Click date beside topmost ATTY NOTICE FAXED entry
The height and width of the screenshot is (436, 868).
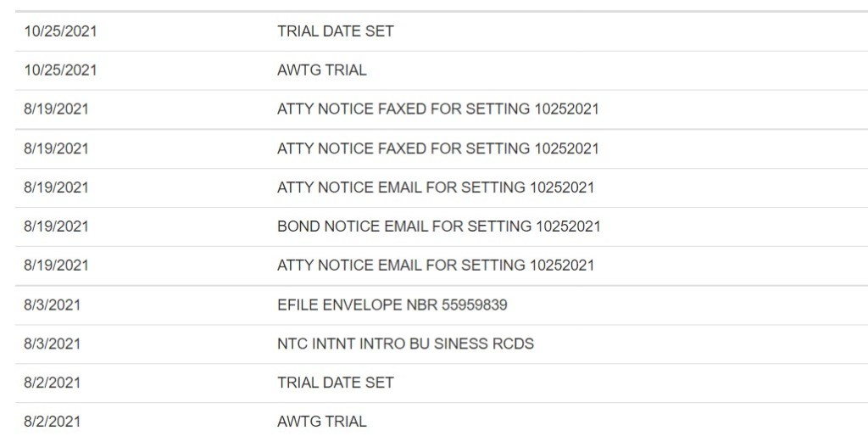click(56, 109)
